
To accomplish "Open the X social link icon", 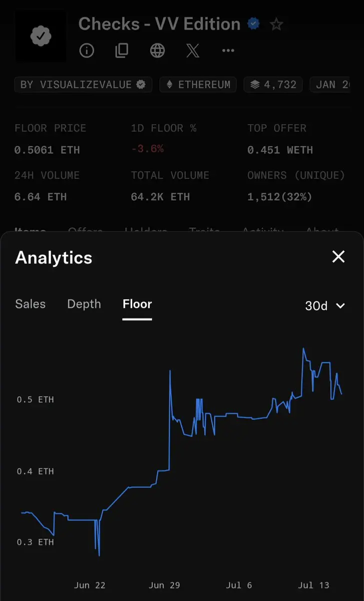I will (x=193, y=51).
